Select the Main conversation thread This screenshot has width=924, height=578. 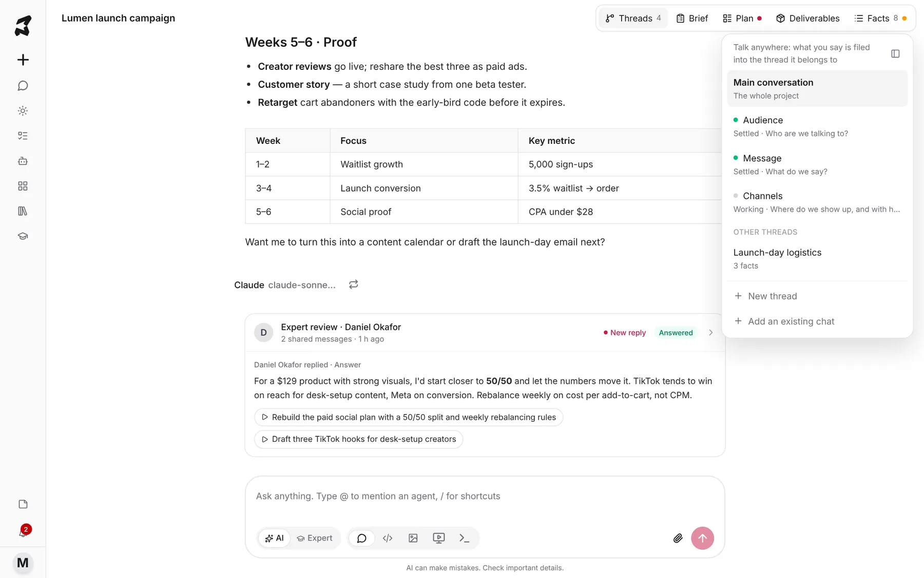coord(817,89)
